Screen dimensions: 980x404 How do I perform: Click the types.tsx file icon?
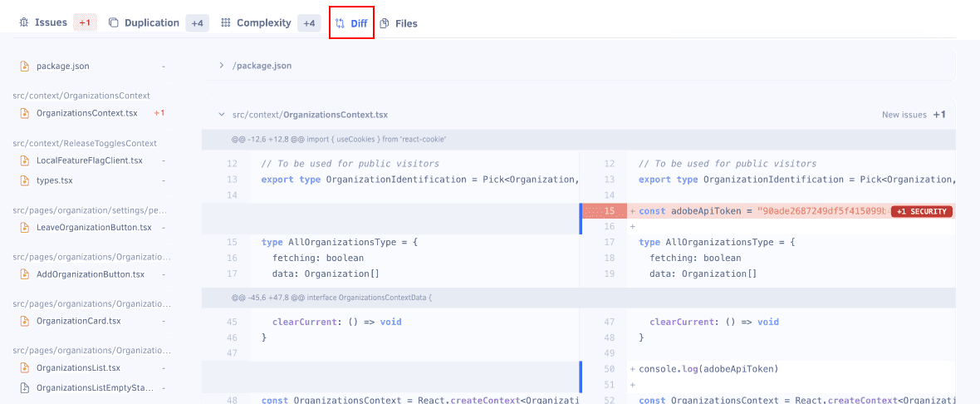coord(25,180)
